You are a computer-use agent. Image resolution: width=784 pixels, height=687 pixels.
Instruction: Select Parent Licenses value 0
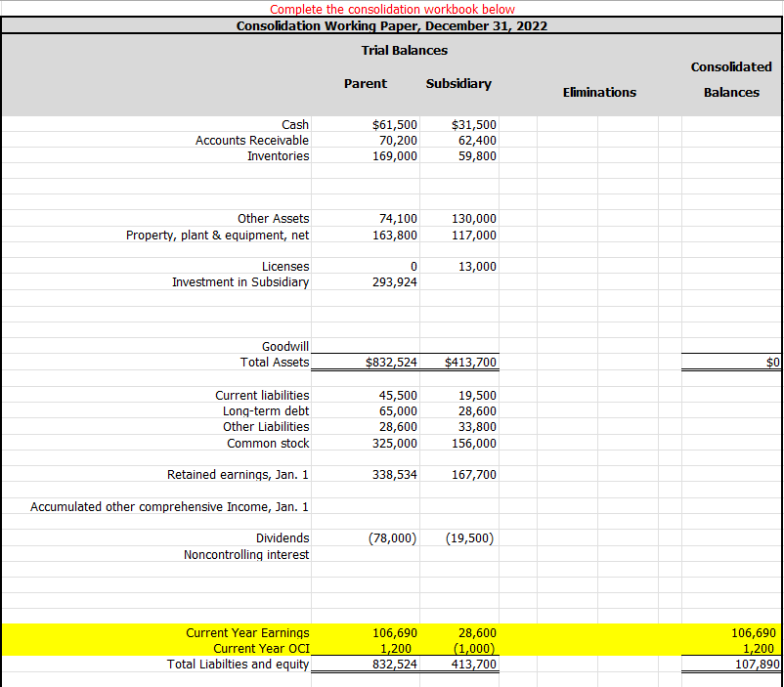click(414, 267)
